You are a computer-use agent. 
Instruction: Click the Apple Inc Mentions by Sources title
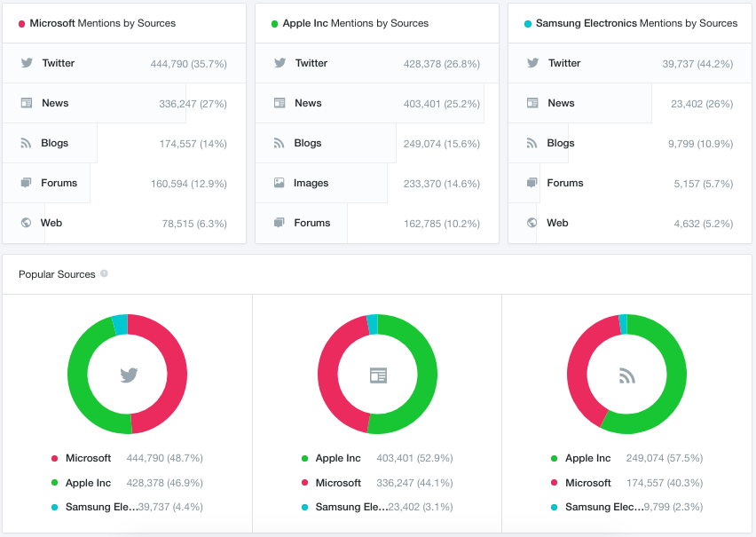(355, 23)
